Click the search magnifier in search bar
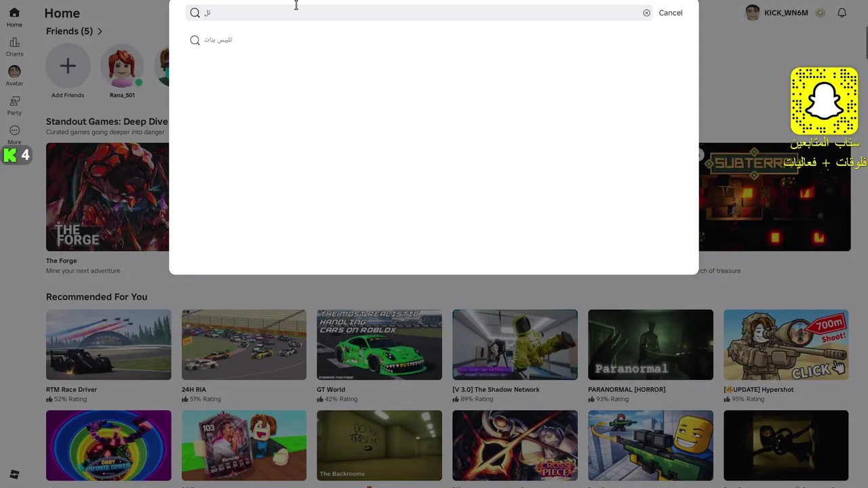Viewport: 868px width, 488px height. [195, 13]
